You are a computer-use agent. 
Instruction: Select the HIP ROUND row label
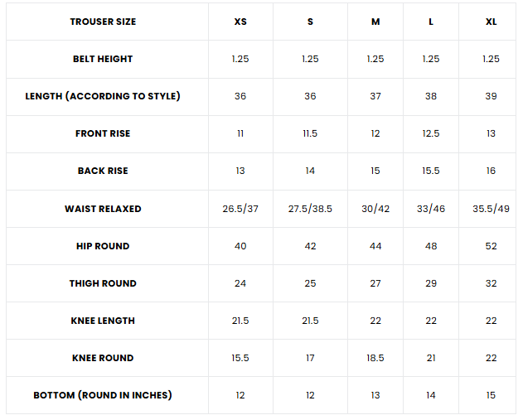point(103,246)
